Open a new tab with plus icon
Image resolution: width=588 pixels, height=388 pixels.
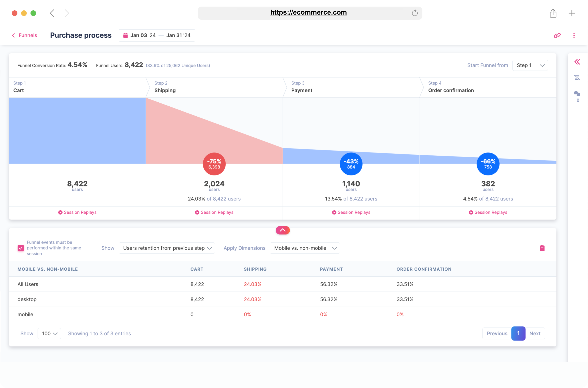click(572, 13)
